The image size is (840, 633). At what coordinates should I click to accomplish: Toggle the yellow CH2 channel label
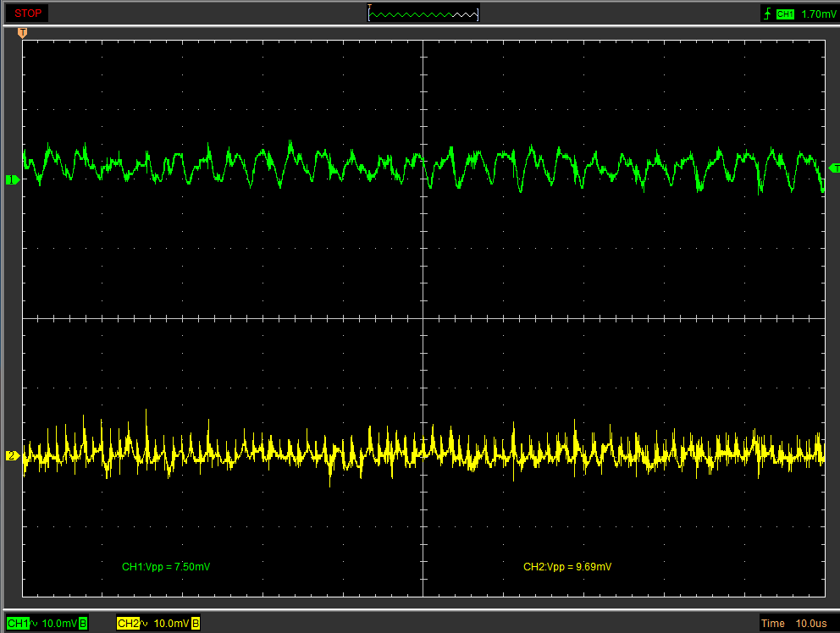click(127, 624)
